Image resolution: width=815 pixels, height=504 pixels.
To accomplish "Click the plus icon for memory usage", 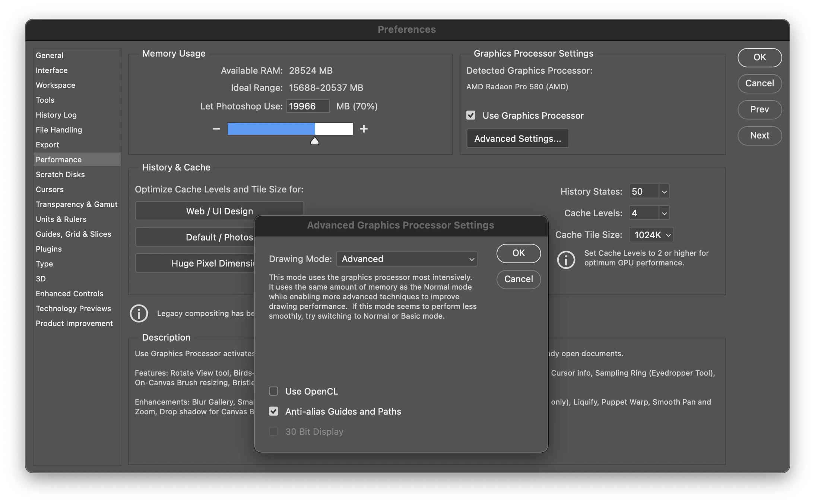I will coord(364,129).
